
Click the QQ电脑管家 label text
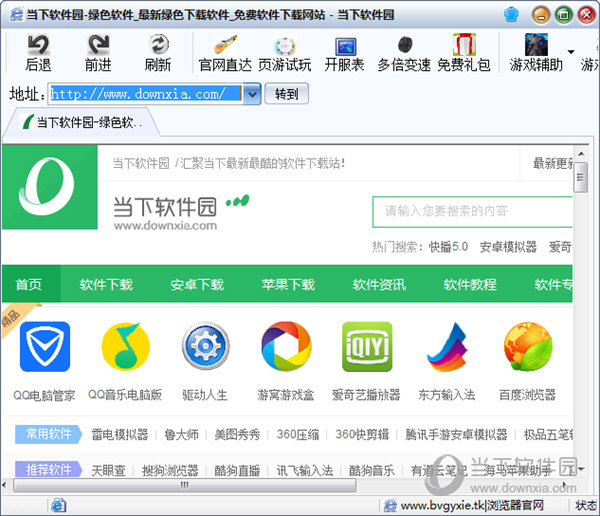click(44, 395)
